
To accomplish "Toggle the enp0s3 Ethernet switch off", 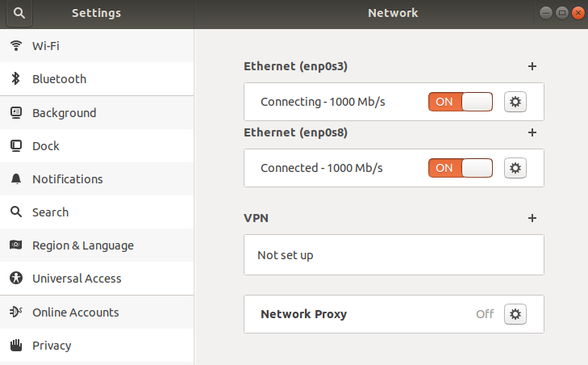I will pyautogui.click(x=460, y=102).
